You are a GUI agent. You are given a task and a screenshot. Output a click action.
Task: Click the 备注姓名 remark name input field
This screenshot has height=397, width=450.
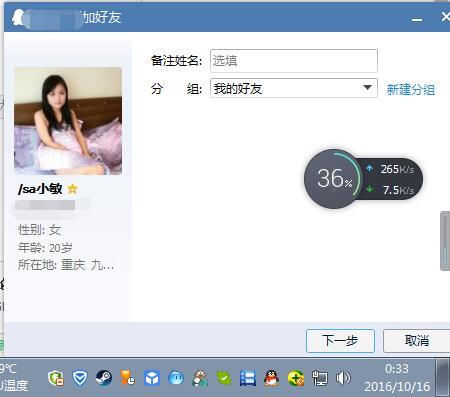click(x=294, y=61)
